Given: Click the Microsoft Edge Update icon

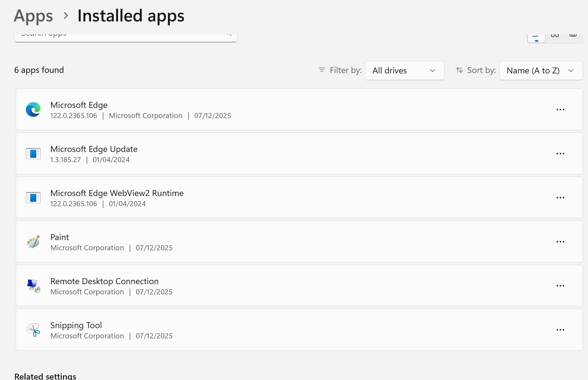Looking at the screenshot, I should [33, 153].
